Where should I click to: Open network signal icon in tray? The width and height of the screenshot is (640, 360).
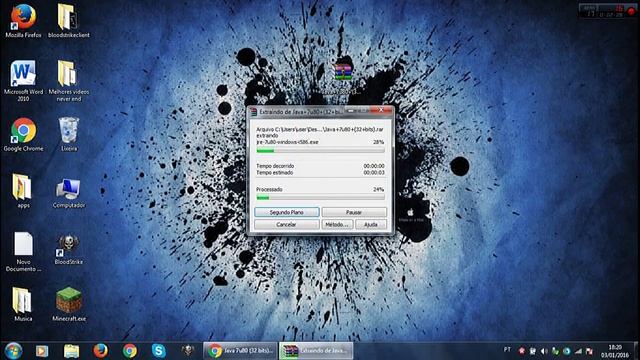pos(578,351)
